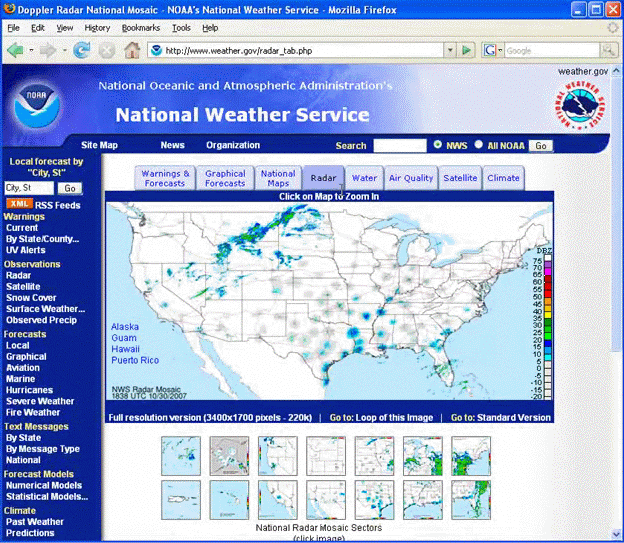Click the green 30 DBZ legend swatch
624x543 pixels.
(x=548, y=322)
